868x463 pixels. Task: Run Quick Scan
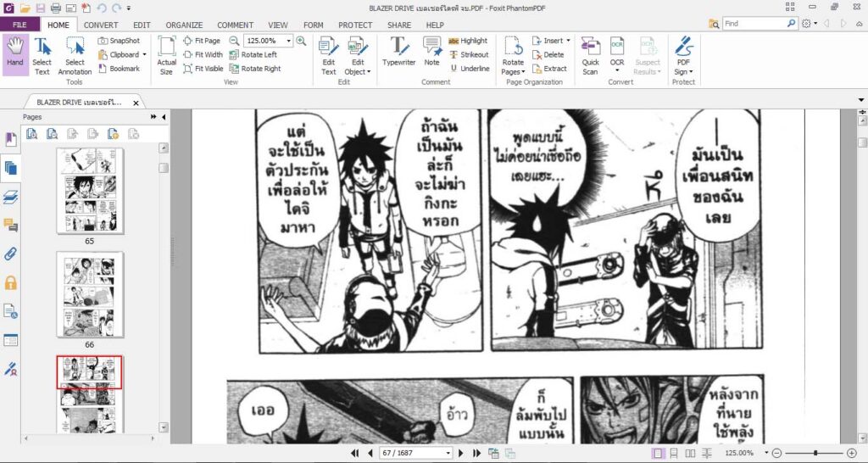[x=590, y=56]
